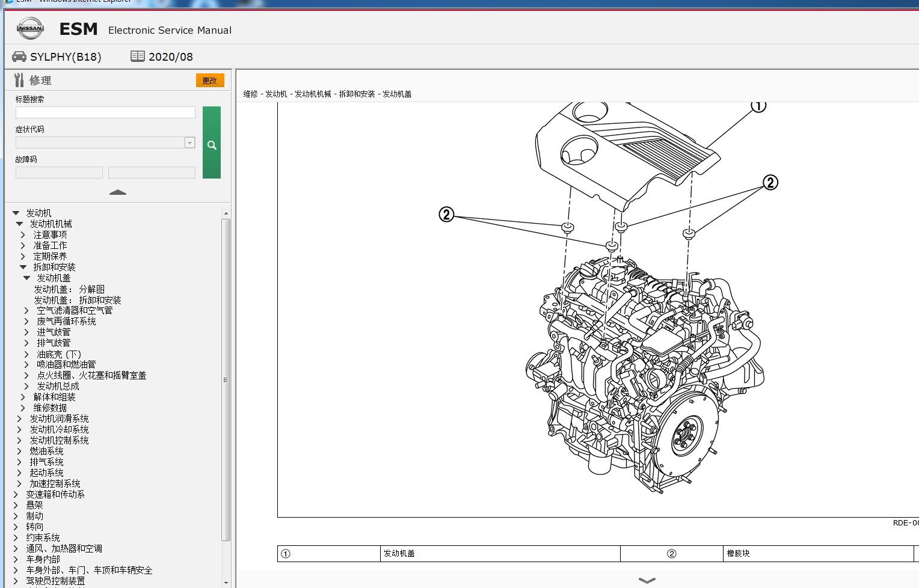Expand the 发动机总成 node

[26, 386]
